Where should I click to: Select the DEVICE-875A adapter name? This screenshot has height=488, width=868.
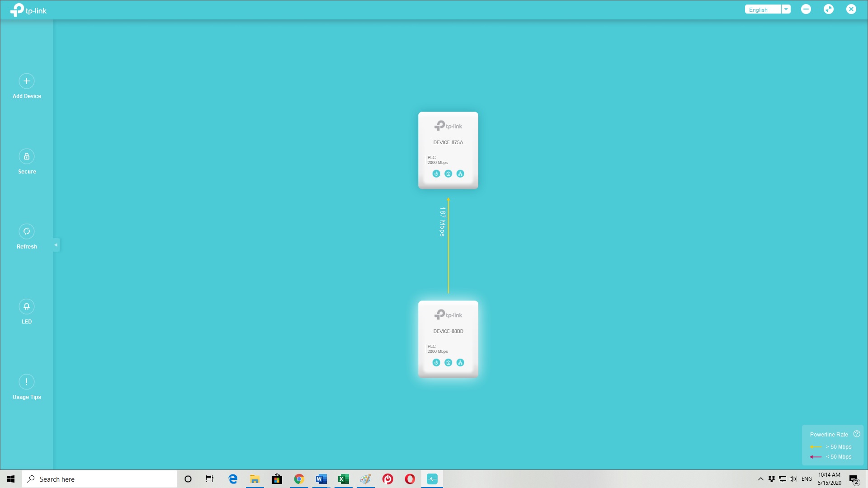click(448, 142)
